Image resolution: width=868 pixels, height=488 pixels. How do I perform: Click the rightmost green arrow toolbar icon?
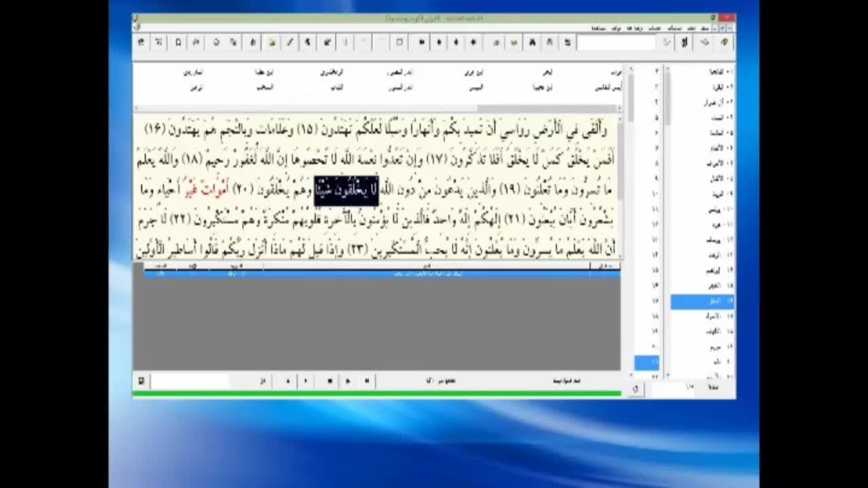coord(724,43)
